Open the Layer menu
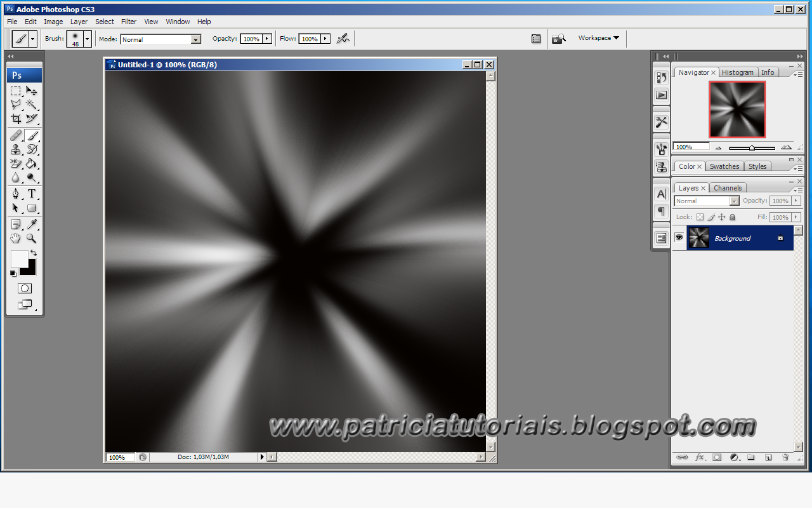The width and height of the screenshot is (812, 508). [x=79, y=22]
